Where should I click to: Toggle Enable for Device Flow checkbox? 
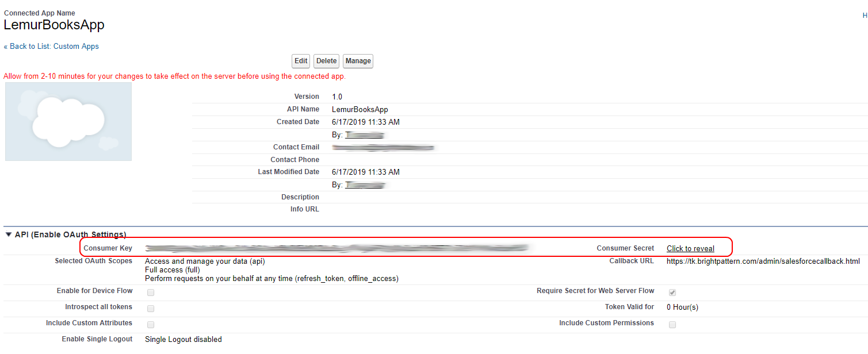click(x=151, y=293)
